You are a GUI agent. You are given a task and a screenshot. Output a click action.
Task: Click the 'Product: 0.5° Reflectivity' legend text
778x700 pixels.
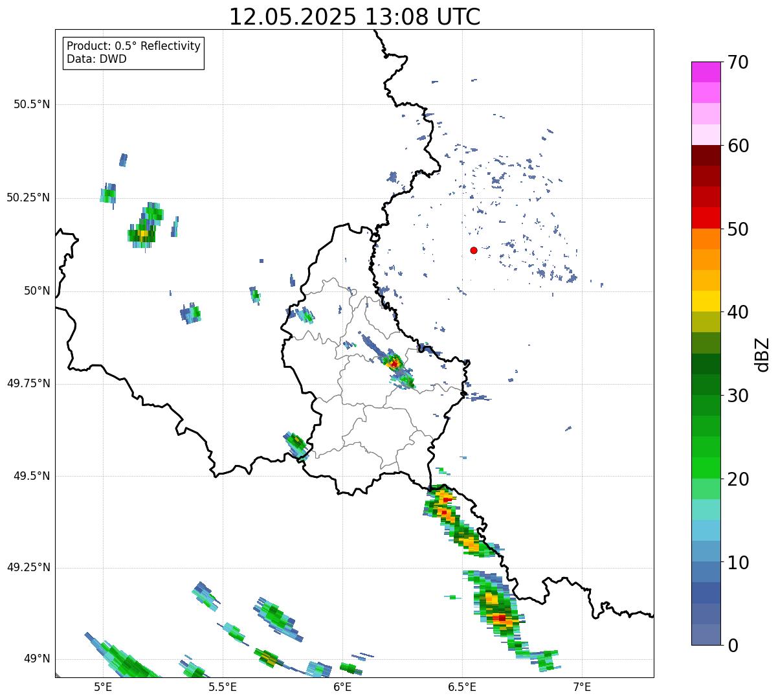[x=133, y=47]
